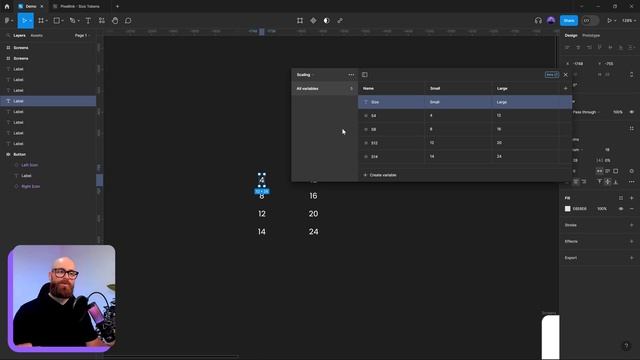The image size is (640, 360).
Task: Select the Rectangle shape tool
Action: (x=57, y=20)
